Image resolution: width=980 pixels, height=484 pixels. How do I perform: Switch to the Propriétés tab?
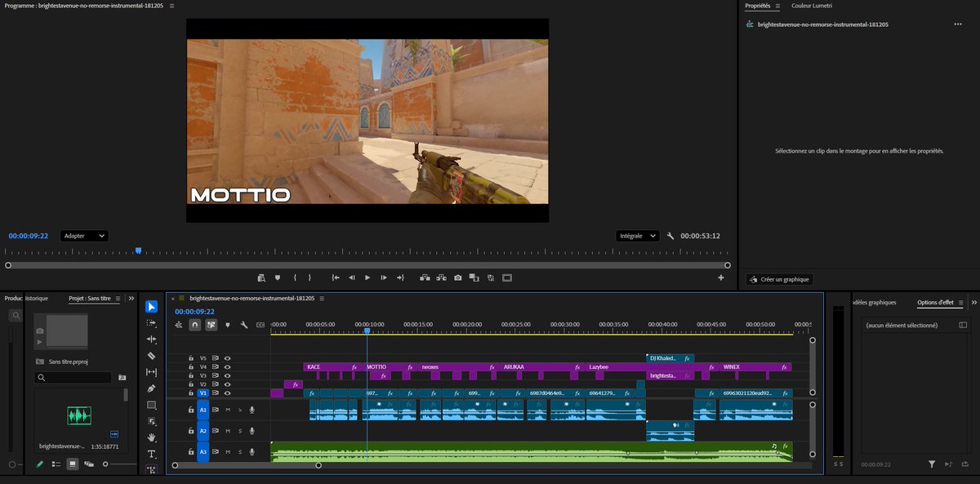click(x=758, y=6)
